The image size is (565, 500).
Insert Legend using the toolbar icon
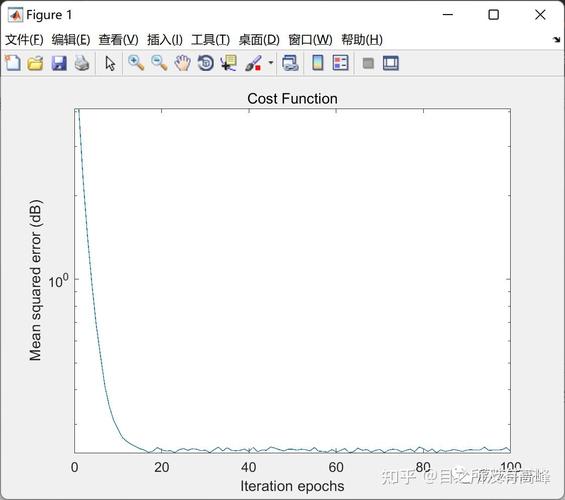[x=341, y=63]
